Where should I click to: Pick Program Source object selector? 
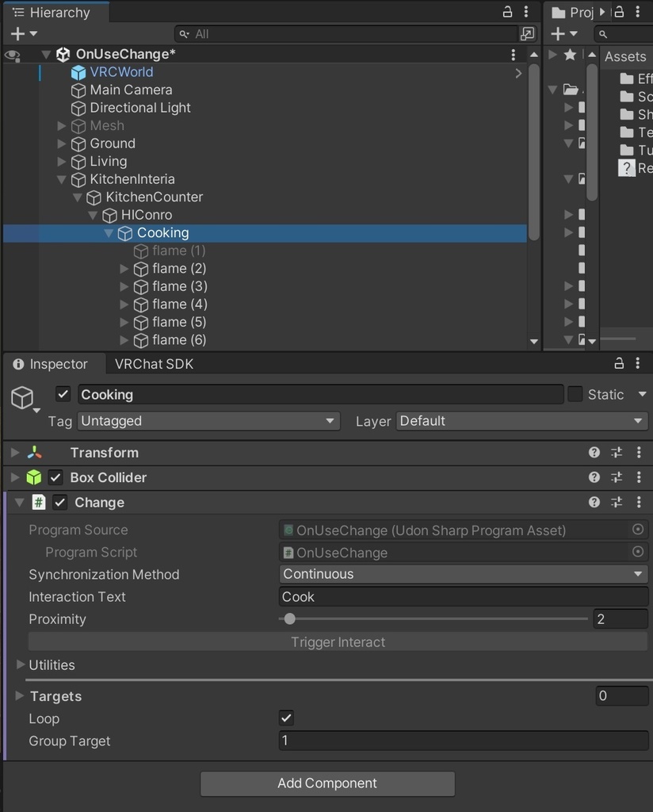pyautogui.click(x=637, y=529)
